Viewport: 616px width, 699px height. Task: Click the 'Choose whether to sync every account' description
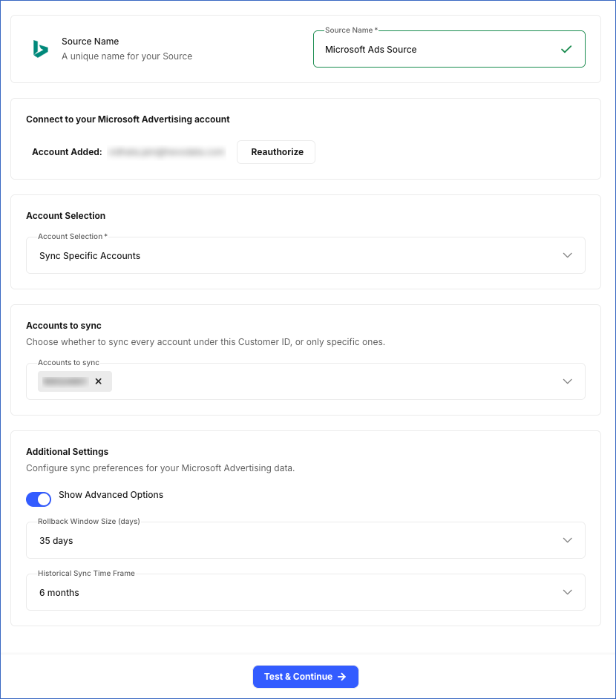(206, 342)
